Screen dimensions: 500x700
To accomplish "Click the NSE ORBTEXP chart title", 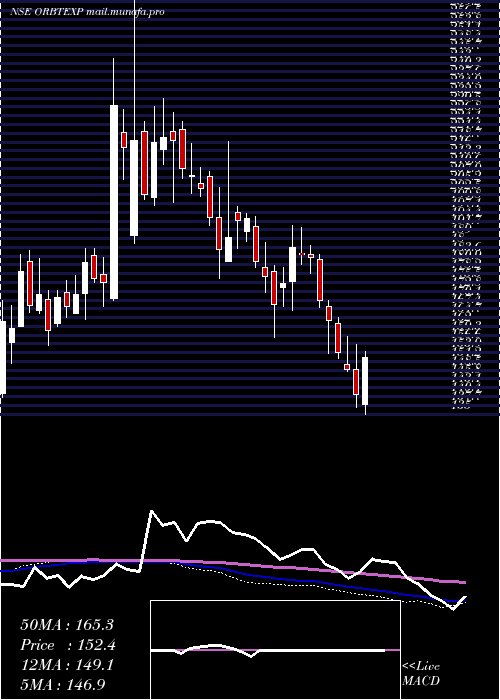I will coord(46,12).
